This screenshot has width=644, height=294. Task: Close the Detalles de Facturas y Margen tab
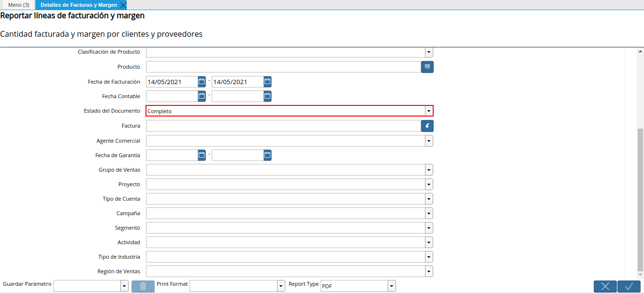123,5
